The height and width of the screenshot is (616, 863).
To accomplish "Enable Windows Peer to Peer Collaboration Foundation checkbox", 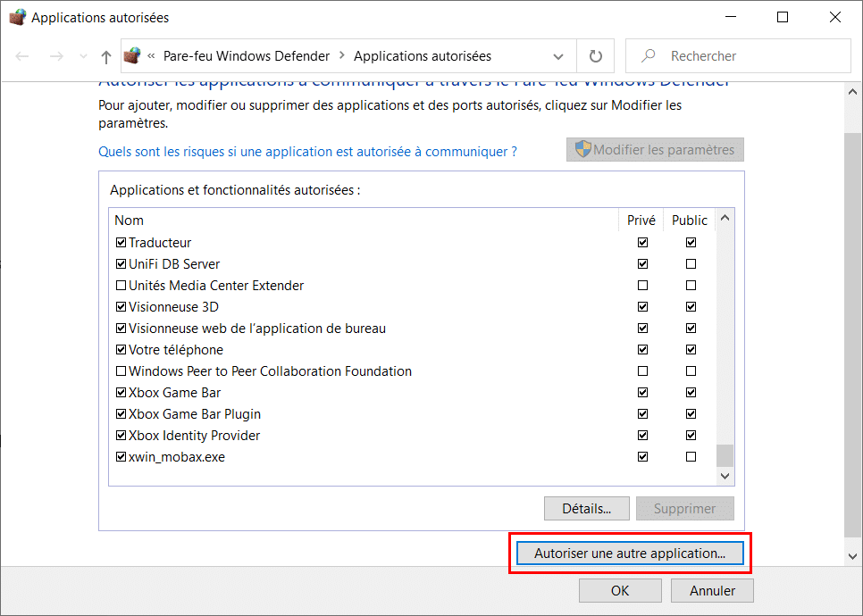I will pyautogui.click(x=121, y=371).
